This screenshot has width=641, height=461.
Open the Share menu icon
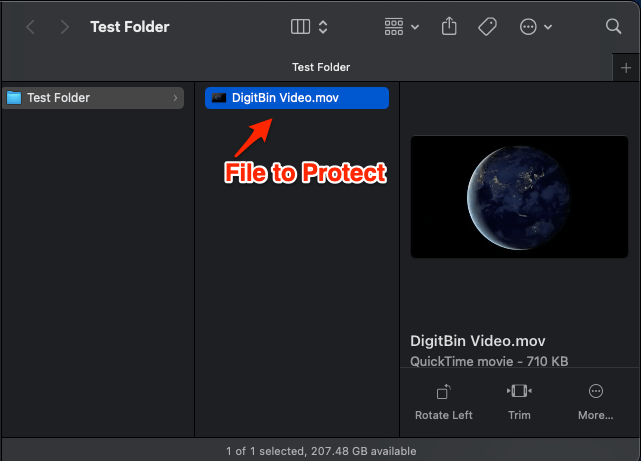coord(449,27)
